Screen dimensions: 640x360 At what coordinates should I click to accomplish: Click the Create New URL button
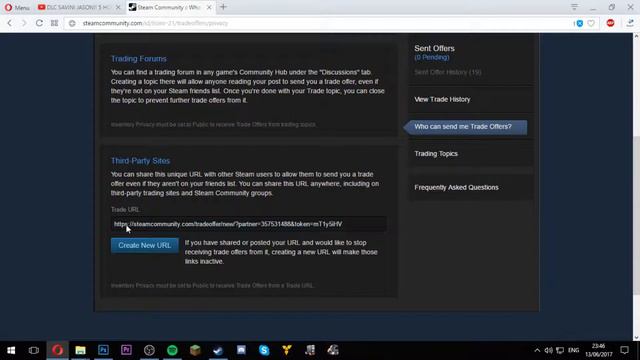[144, 245]
